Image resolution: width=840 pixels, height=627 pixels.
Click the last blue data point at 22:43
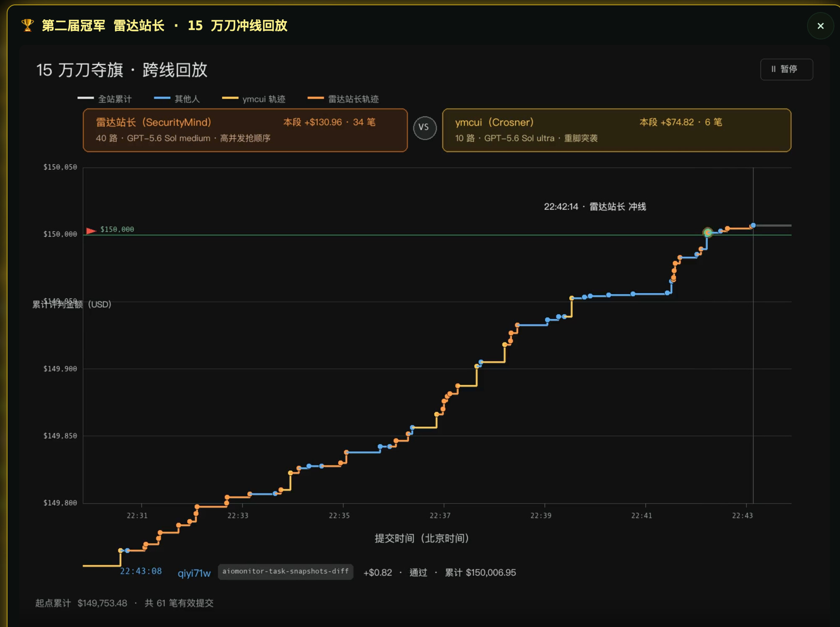753,225
